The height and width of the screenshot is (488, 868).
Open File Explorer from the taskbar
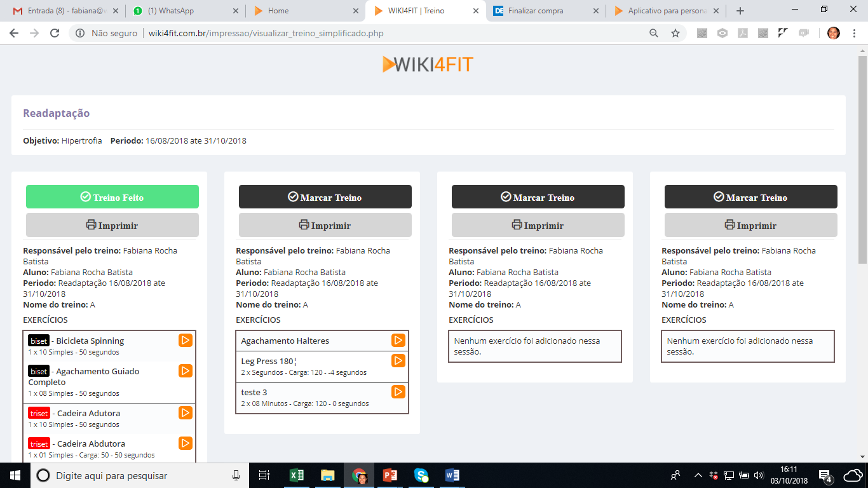328,475
